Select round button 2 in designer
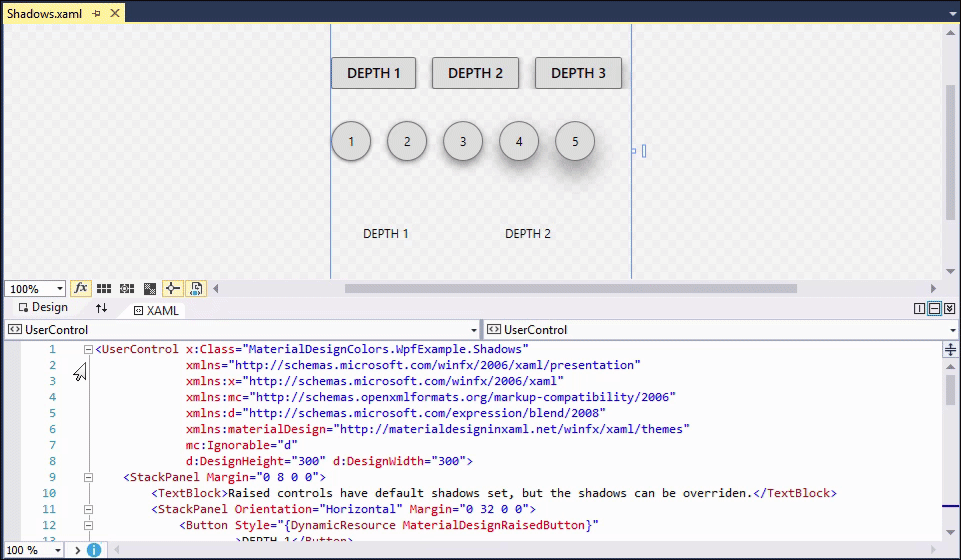 407,142
